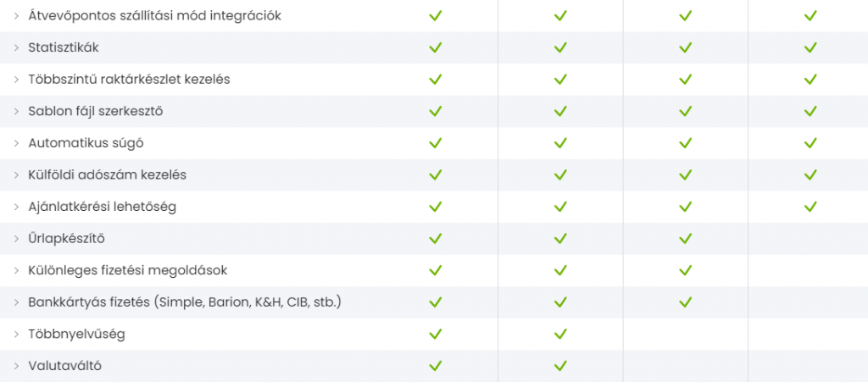This screenshot has width=868, height=382.
Task: Click the Automatikus súgó checkmark in the fourth plan column
Action: (810, 143)
